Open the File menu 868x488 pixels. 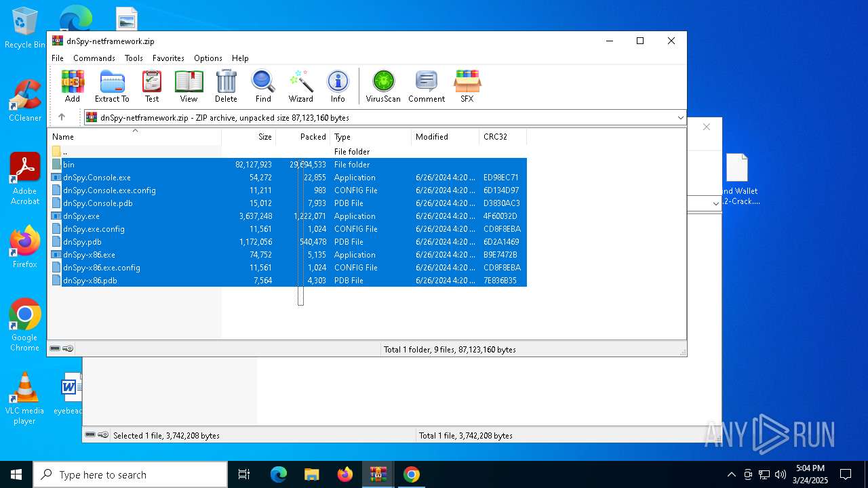coord(58,58)
